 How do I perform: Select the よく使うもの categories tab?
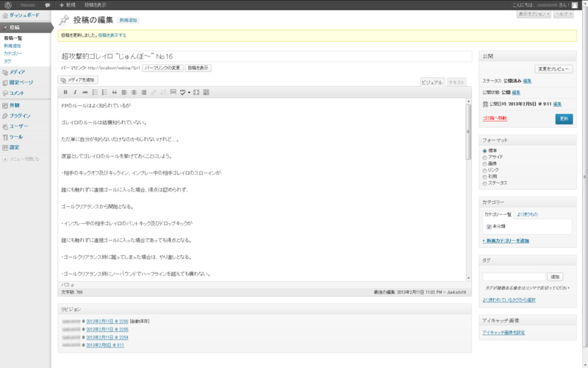[527, 214]
